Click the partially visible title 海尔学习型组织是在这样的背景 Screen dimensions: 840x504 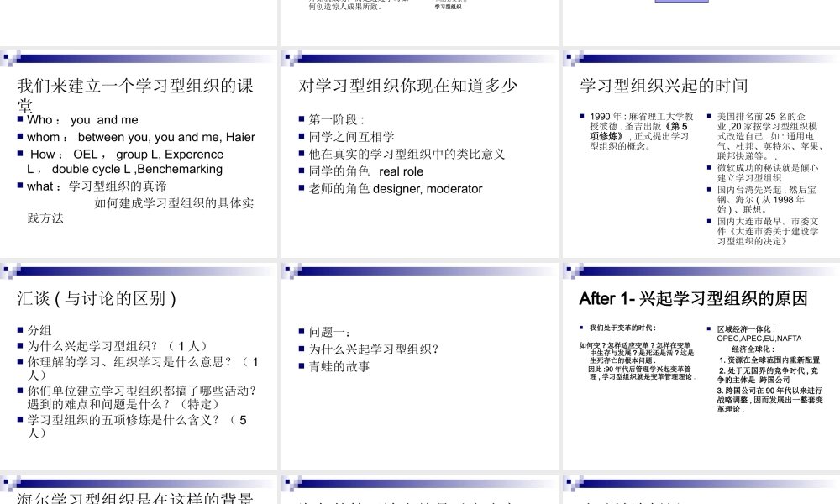tap(135, 498)
